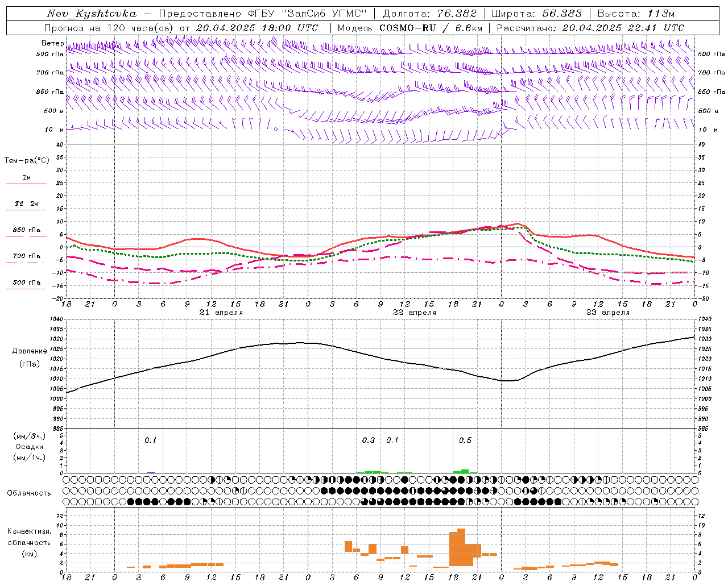The height and width of the screenshot is (582, 728).
Task: Click the (мм/1ч.) precipitation unit label
Action: tap(30, 458)
